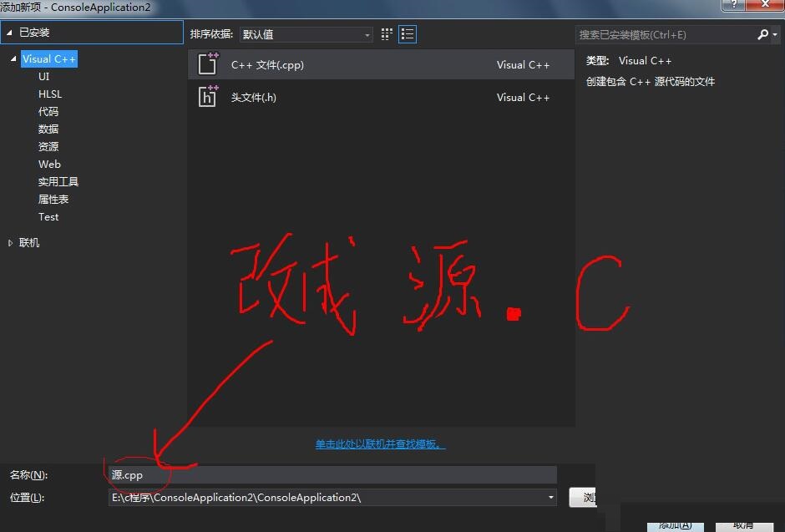The image size is (785, 532).
Task: Expand the 联机 tree node
Action: coord(10,243)
